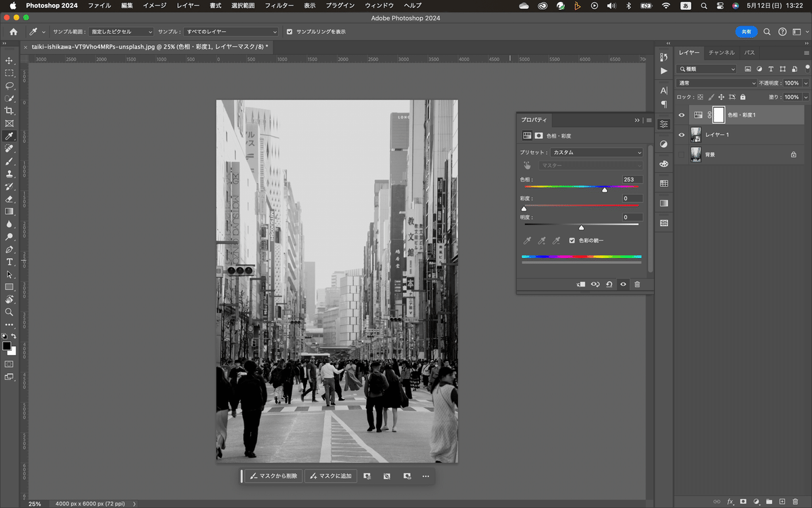The width and height of the screenshot is (812, 508).
Task: Open the layer blend mode 通常 dropdown
Action: coord(716,83)
